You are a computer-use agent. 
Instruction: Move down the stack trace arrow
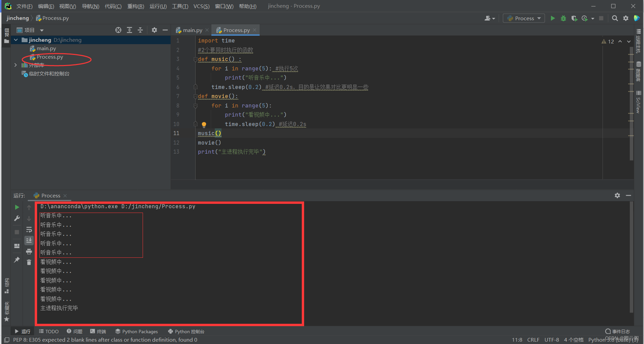(29, 218)
